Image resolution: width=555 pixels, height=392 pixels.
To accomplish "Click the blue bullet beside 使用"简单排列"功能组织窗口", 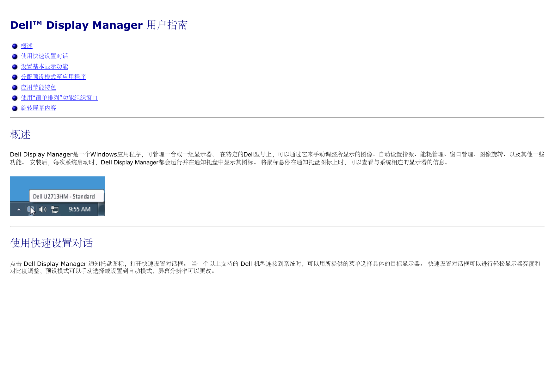I will pos(15,98).
